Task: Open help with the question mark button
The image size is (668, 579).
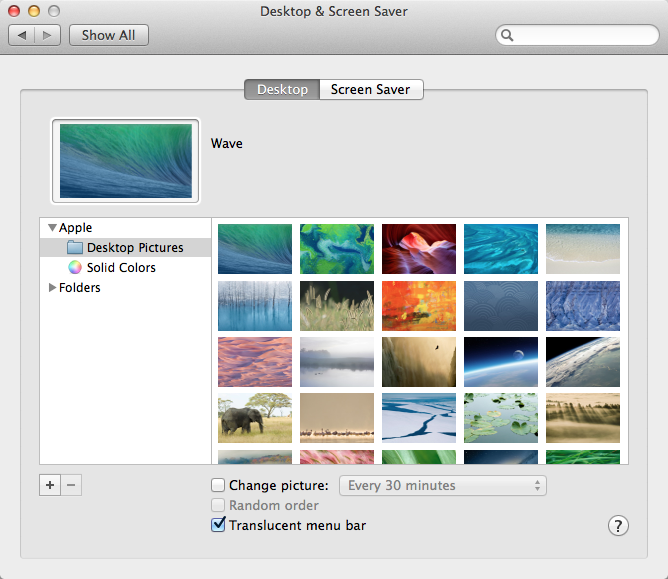Action: [x=618, y=525]
